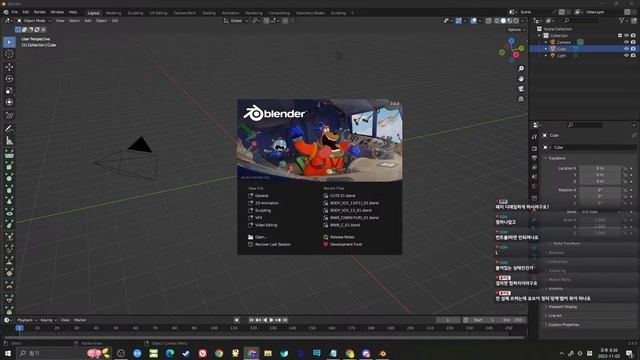Collapse the Collection tree item
This screenshot has height=360, width=640.
[540, 36]
